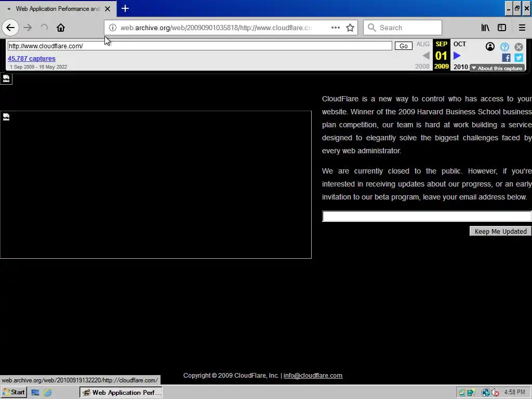Open the info@cloudflare.com email link
This screenshot has width=532, height=399.
point(313,376)
